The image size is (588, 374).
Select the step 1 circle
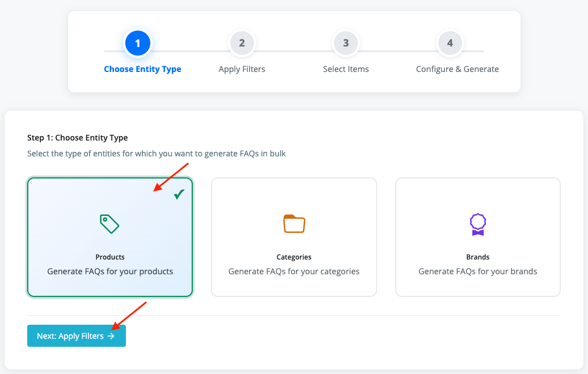[138, 43]
